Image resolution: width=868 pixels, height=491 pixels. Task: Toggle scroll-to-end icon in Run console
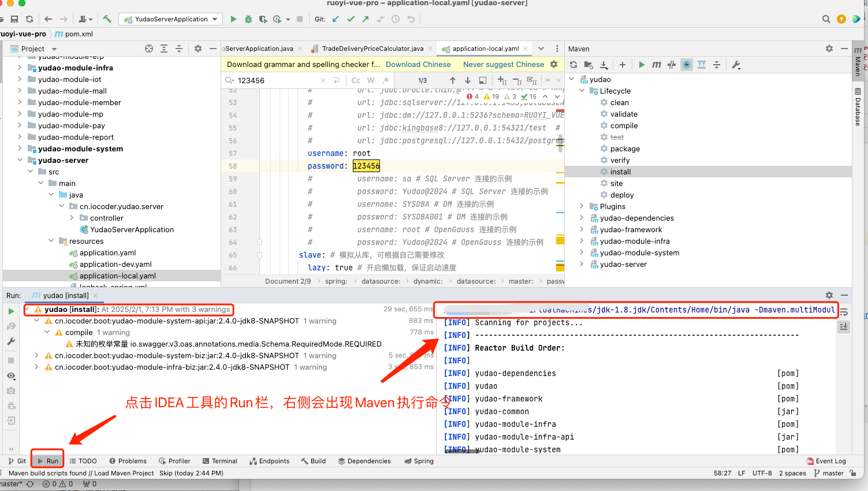tap(844, 327)
